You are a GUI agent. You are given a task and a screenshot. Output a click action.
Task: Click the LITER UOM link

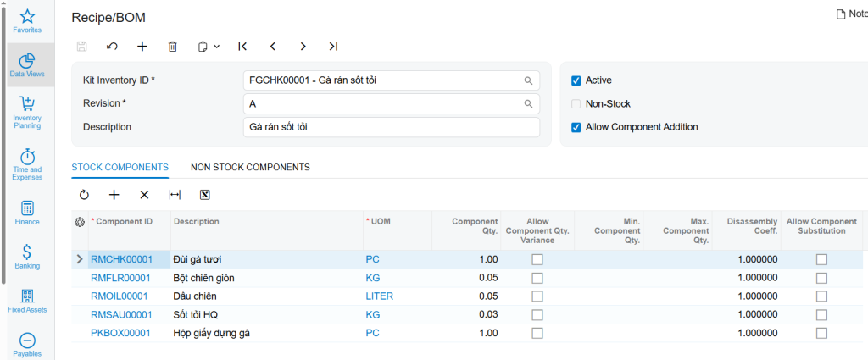[x=379, y=296]
